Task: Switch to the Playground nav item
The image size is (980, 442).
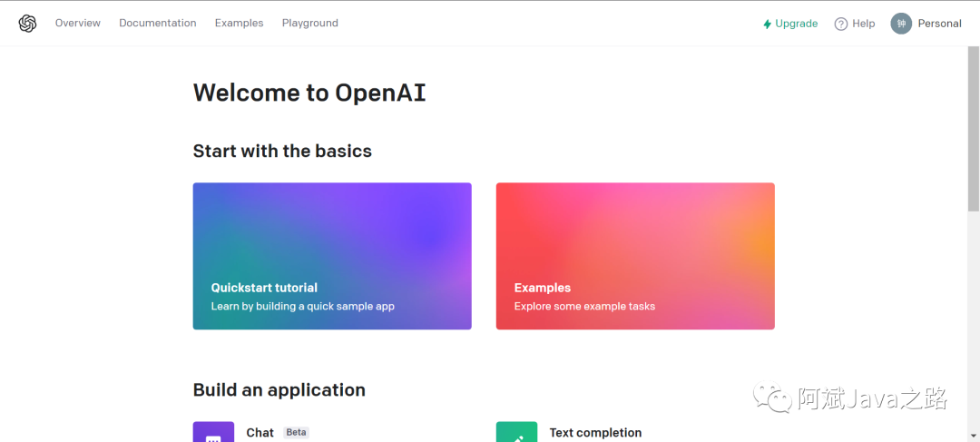Action: [x=310, y=24]
